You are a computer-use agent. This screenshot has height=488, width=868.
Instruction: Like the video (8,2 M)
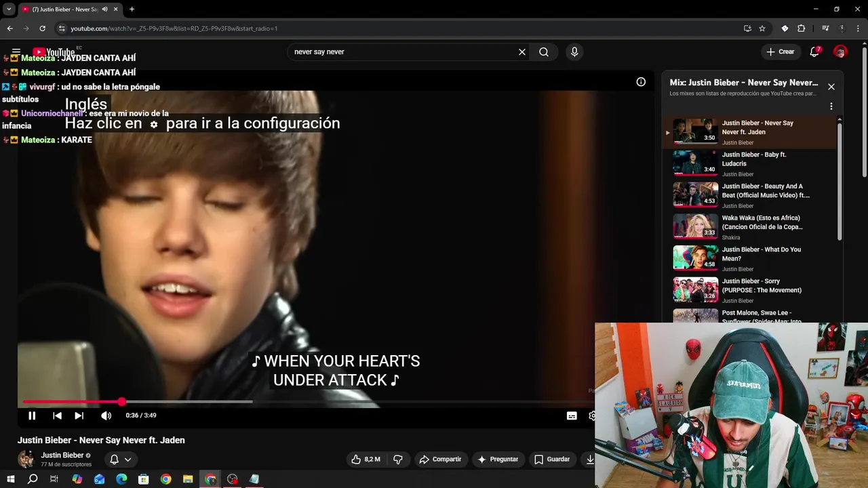click(366, 460)
